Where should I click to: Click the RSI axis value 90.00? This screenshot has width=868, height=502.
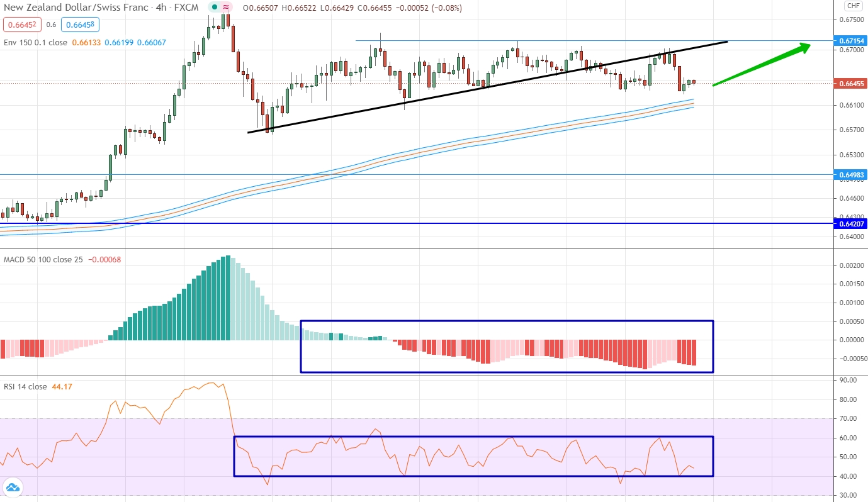[x=848, y=381]
